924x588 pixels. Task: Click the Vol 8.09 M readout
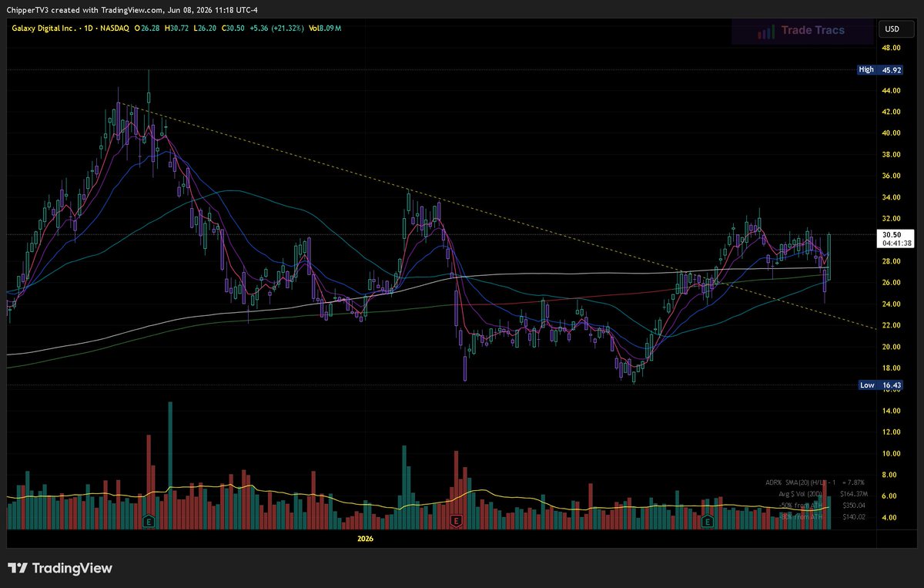coord(326,29)
